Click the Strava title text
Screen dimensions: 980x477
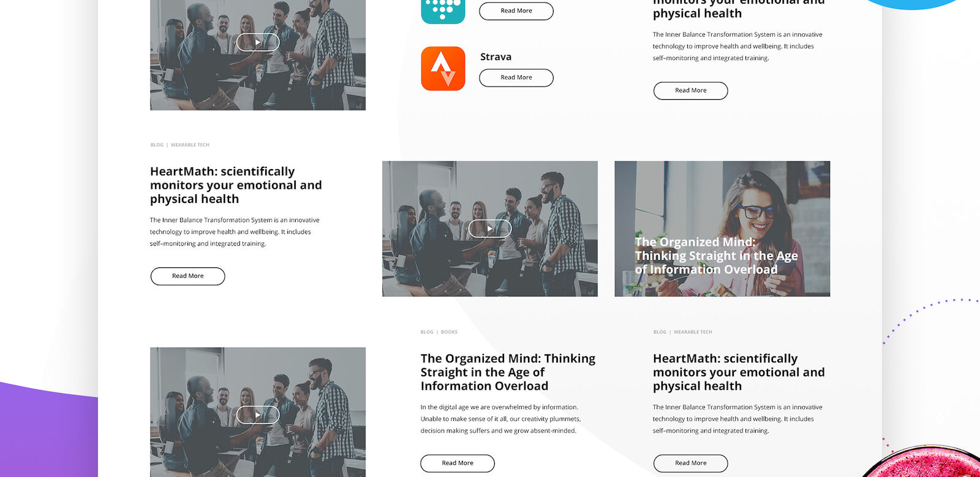(x=496, y=57)
